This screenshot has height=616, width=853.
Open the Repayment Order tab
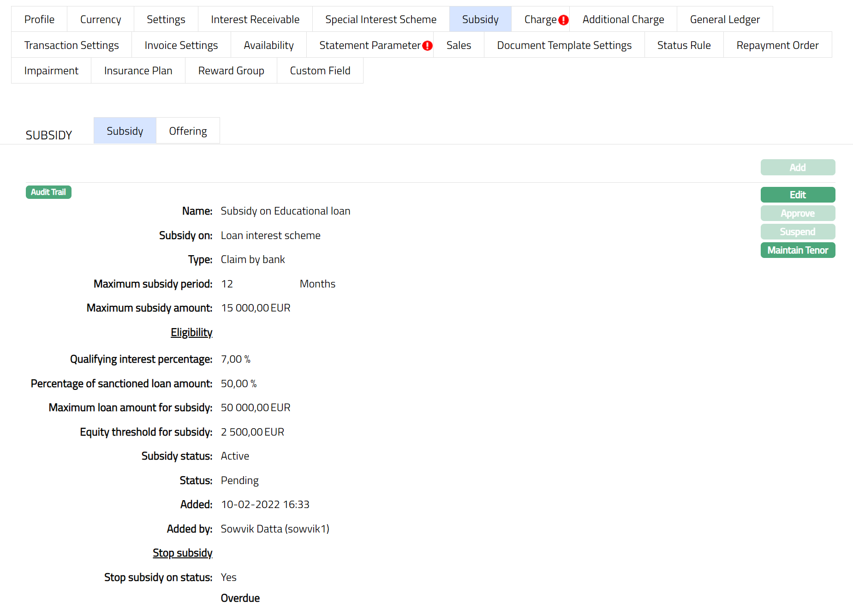coord(777,45)
